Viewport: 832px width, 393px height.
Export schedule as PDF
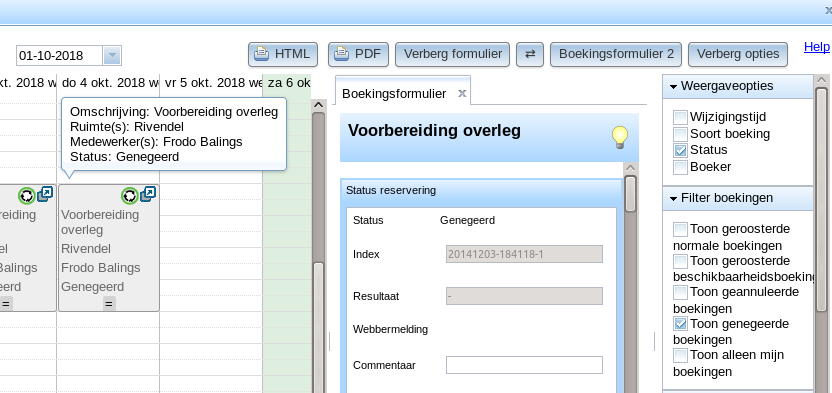click(x=358, y=54)
